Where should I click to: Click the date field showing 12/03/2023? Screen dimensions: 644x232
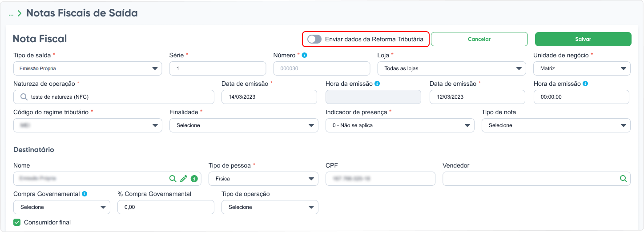pos(477,97)
